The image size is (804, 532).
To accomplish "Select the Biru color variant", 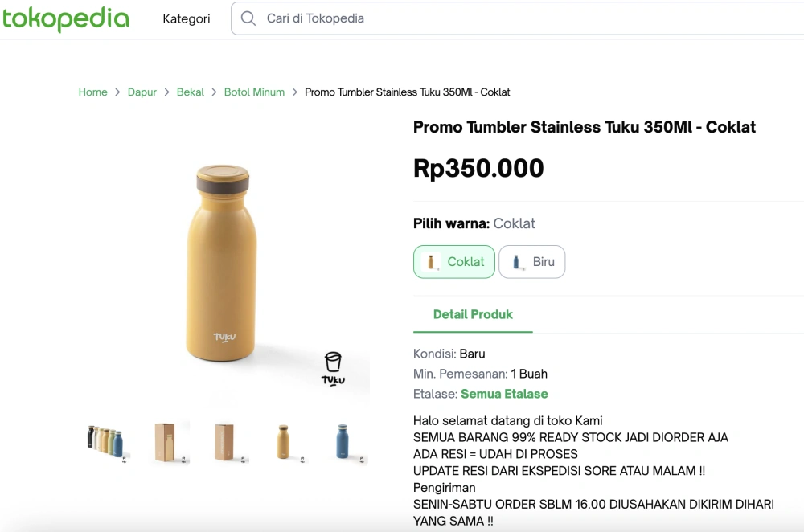I will [531, 261].
